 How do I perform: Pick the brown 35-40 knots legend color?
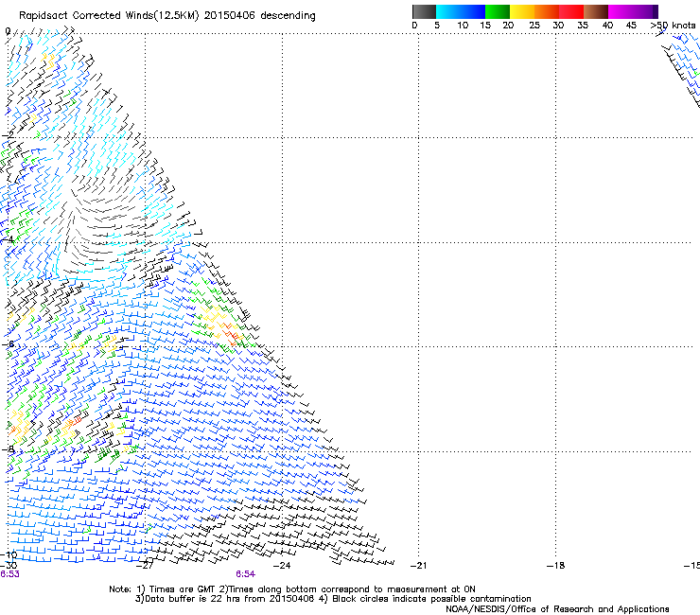[x=596, y=11]
